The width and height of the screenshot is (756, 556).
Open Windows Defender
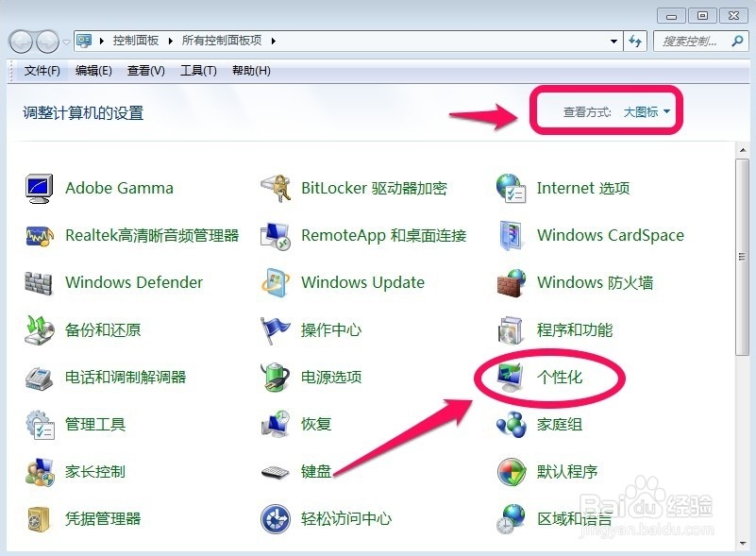click(x=133, y=282)
